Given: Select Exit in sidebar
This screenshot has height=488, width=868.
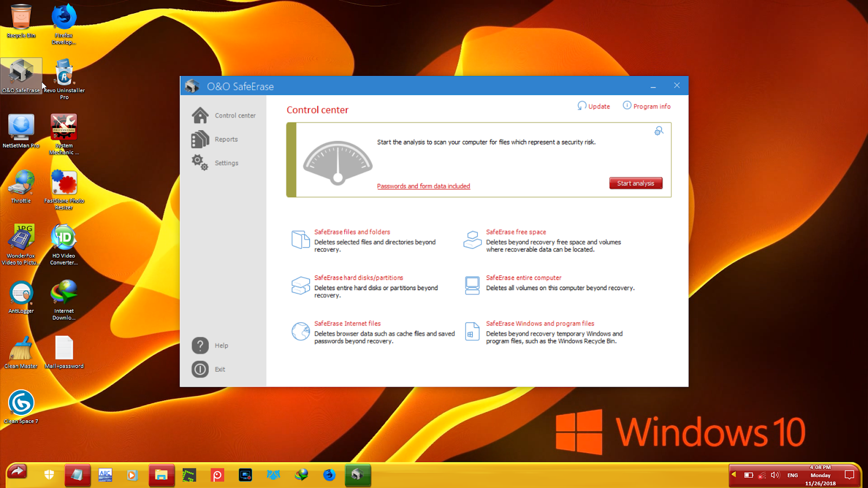Looking at the screenshot, I should [220, 369].
